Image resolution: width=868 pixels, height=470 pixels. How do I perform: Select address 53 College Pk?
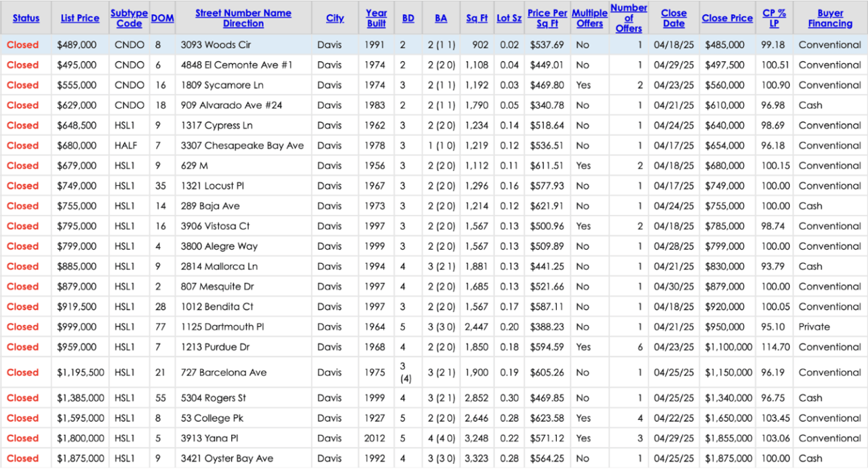click(214, 418)
